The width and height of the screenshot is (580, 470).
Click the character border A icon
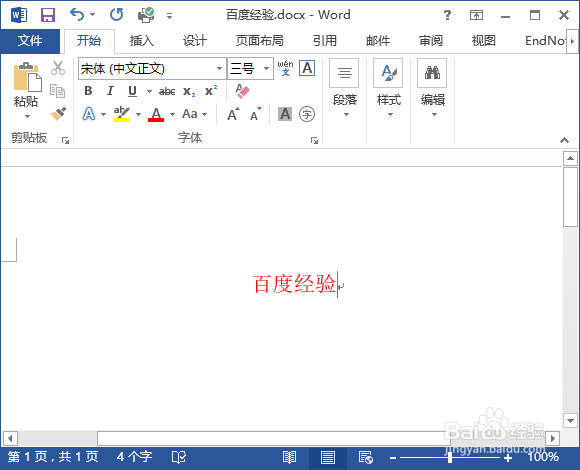(307, 68)
